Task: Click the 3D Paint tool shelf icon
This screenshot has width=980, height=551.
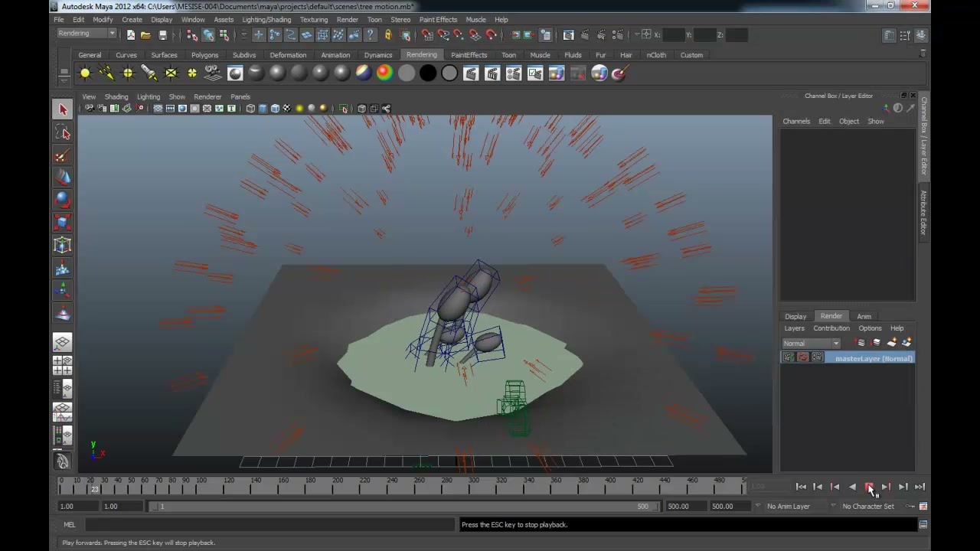Action: click(619, 73)
